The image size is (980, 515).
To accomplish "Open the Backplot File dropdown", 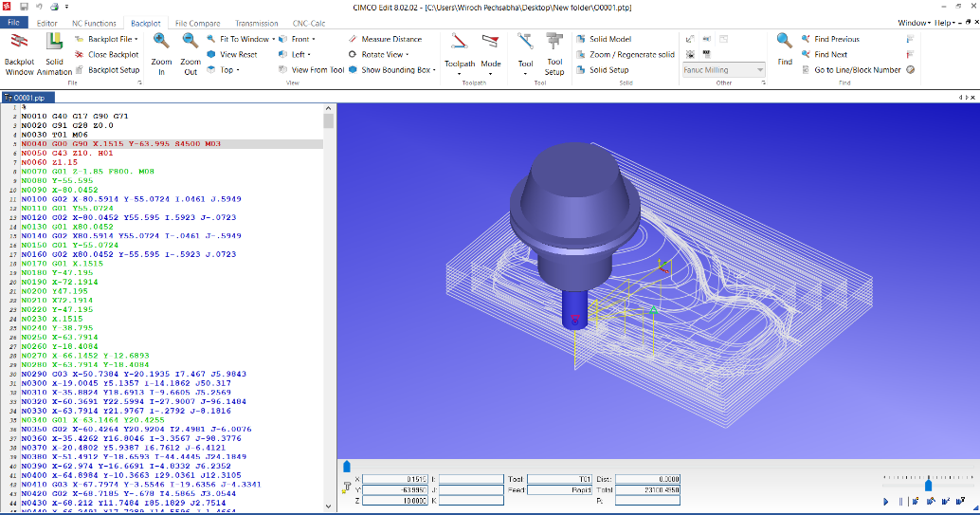I will pyautogui.click(x=106, y=39).
